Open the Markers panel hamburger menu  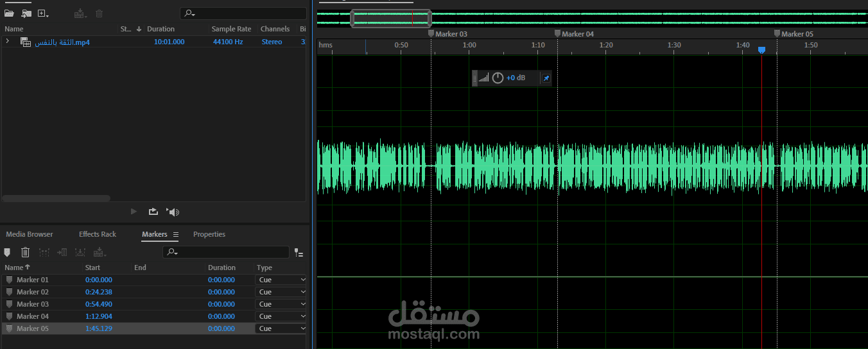point(176,235)
